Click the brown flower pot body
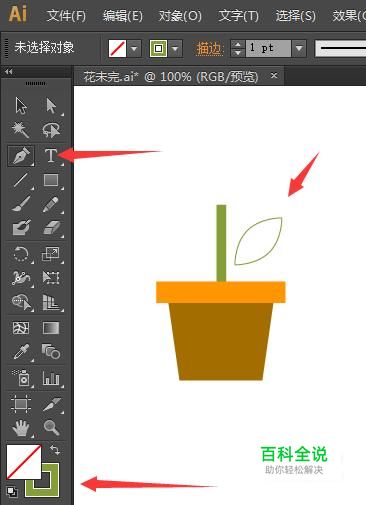366x505 pixels. [x=221, y=342]
